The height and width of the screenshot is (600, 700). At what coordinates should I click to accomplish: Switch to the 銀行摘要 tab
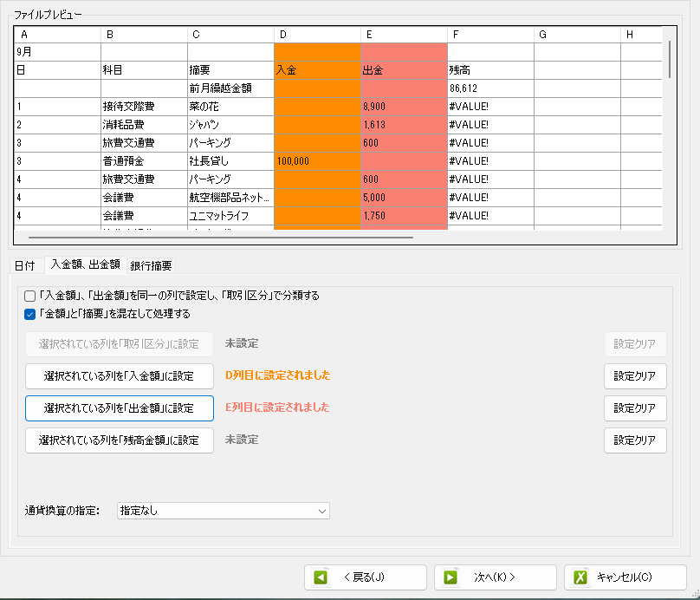click(151, 265)
